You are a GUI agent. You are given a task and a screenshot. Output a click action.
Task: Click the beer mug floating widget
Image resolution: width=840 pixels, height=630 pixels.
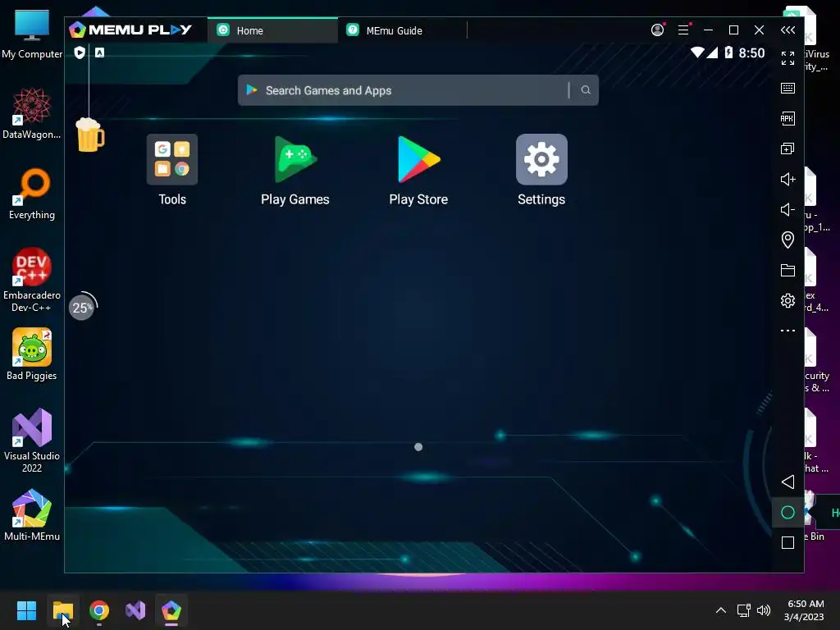(x=90, y=135)
